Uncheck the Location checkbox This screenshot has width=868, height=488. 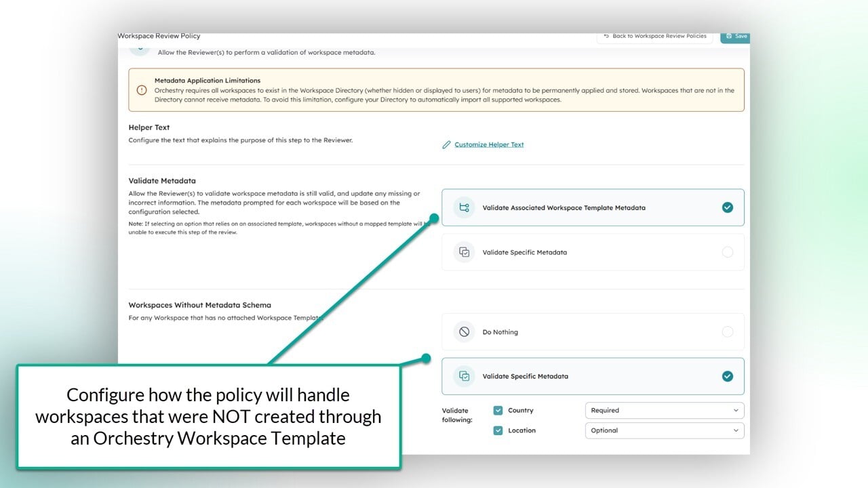tap(498, 430)
